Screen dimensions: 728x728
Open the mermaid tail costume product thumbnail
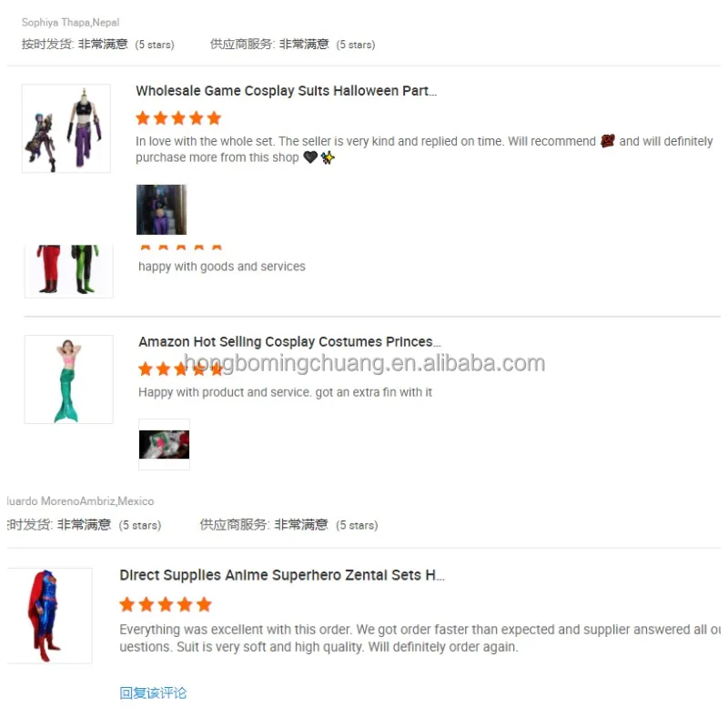coord(69,379)
